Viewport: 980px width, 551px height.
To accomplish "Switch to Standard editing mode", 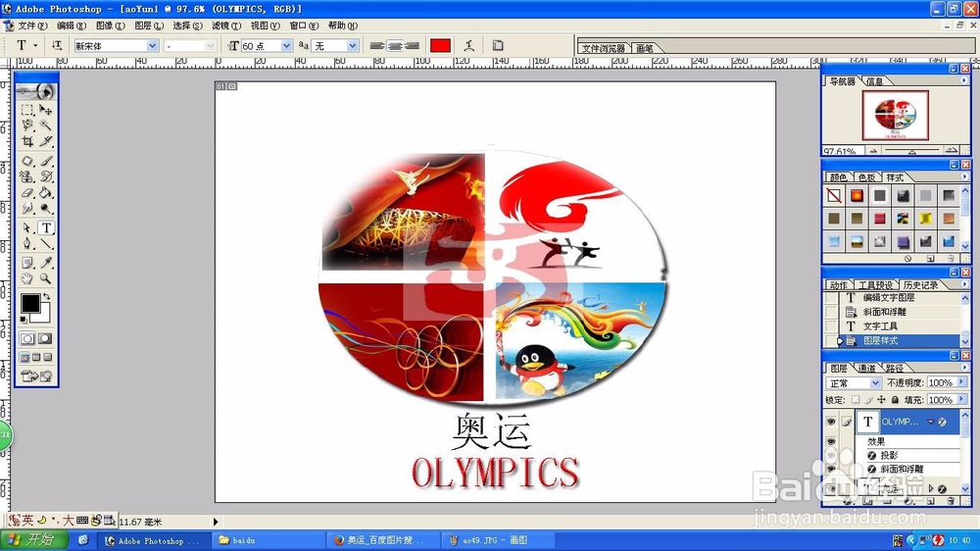I will point(27,338).
